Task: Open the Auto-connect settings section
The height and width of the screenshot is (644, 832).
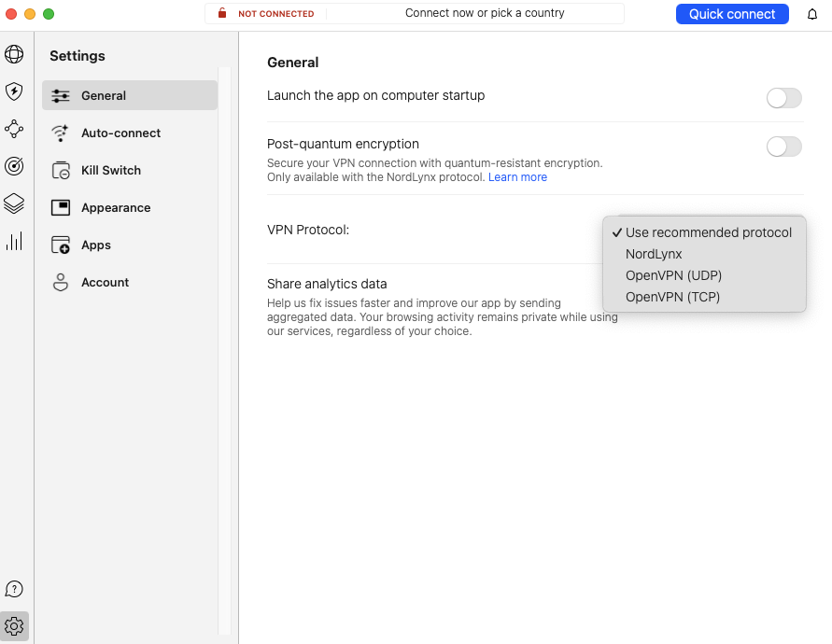Action: 120,133
